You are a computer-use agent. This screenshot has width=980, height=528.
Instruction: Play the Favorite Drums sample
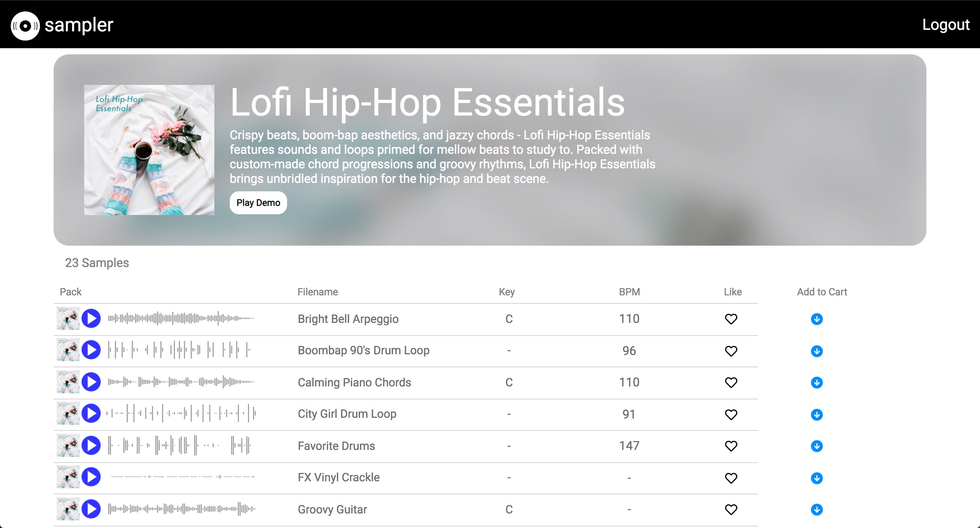[x=91, y=445]
